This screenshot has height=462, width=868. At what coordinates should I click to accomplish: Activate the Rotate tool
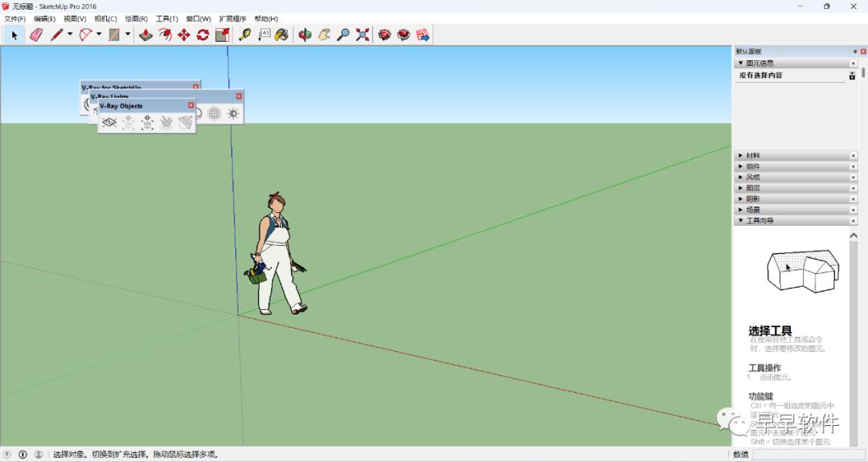pos(203,35)
